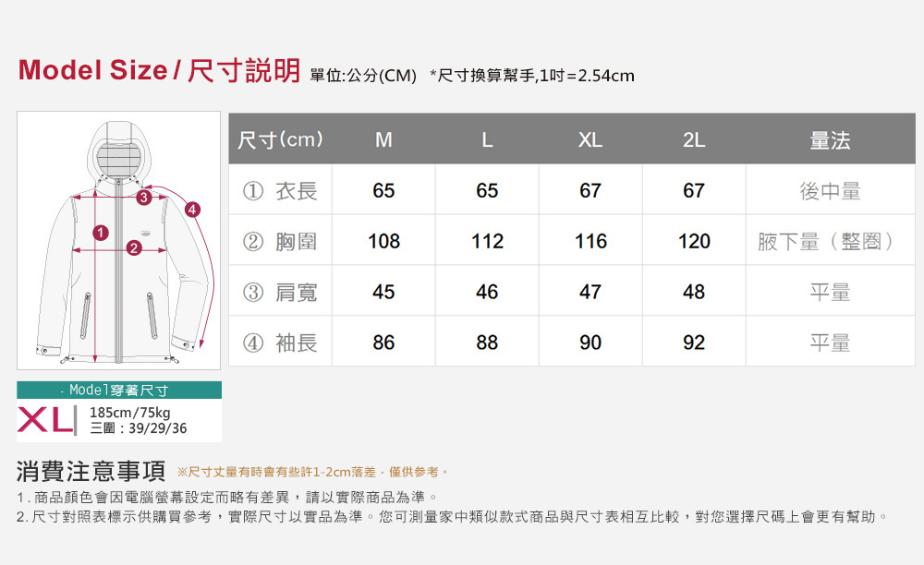
Task: Click the 後中量 measurement method cell
Action: click(x=831, y=190)
